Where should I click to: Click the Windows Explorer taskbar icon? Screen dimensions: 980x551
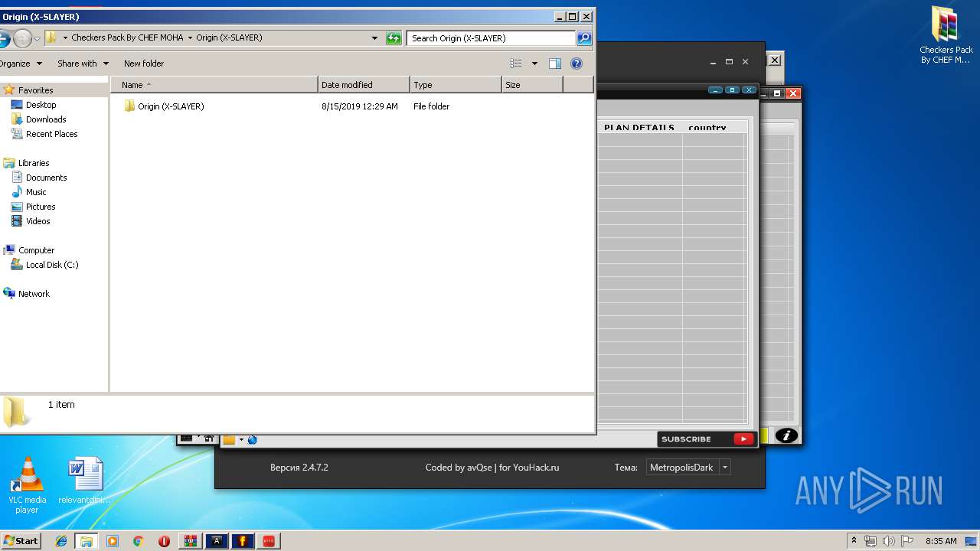click(87, 541)
